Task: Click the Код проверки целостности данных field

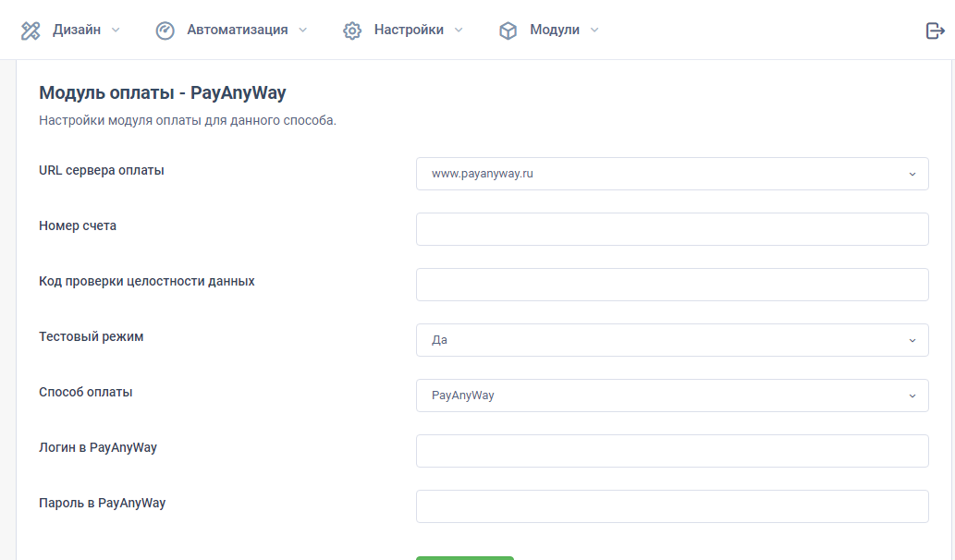Action: click(x=672, y=285)
